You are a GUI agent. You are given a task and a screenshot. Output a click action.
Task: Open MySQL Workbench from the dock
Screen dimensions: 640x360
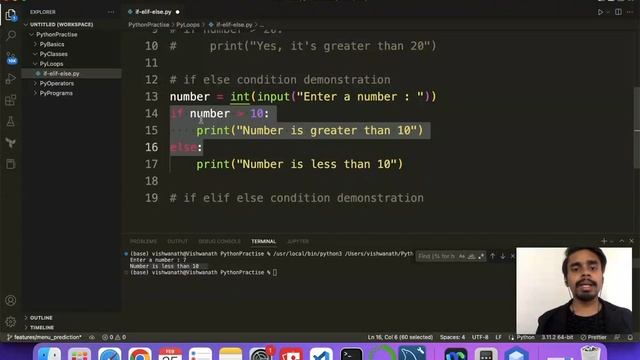click(412, 353)
